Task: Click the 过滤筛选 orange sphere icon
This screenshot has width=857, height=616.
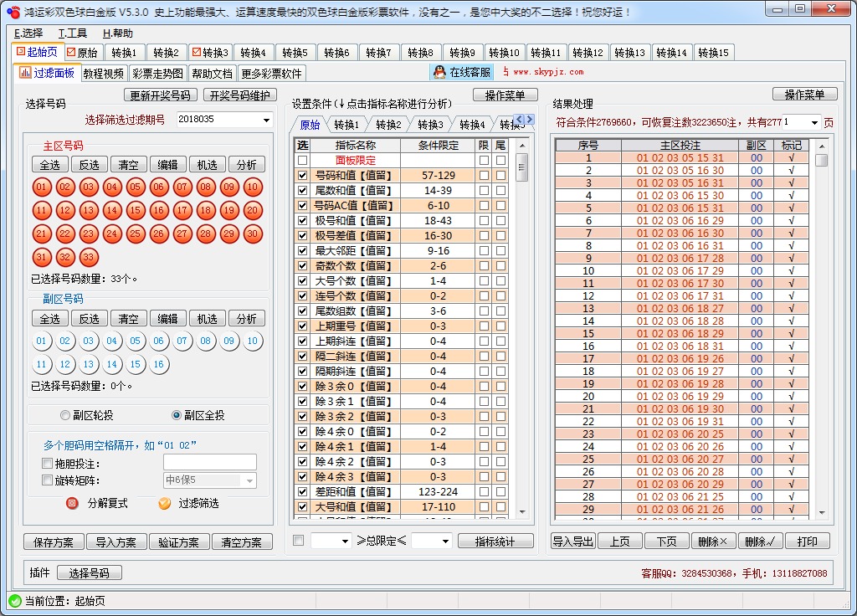Action: (164, 503)
